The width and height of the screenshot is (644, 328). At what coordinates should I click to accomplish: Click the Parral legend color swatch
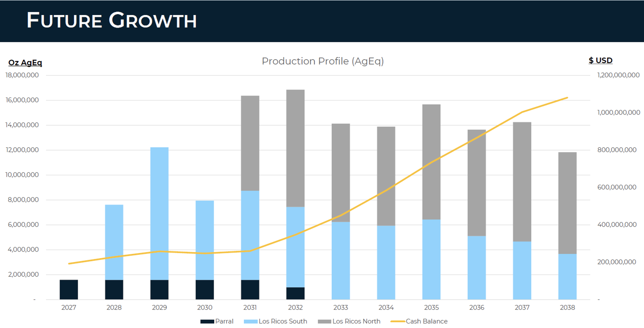[207, 321]
